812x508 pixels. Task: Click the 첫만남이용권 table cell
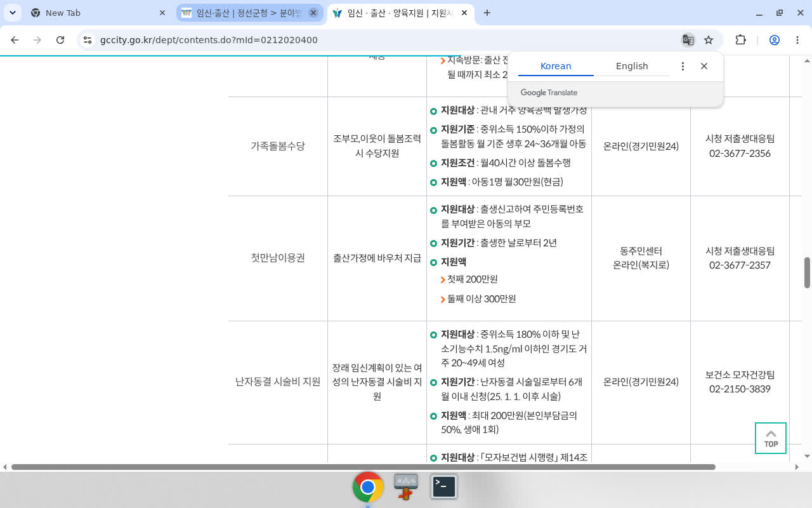pyautogui.click(x=278, y=258)
